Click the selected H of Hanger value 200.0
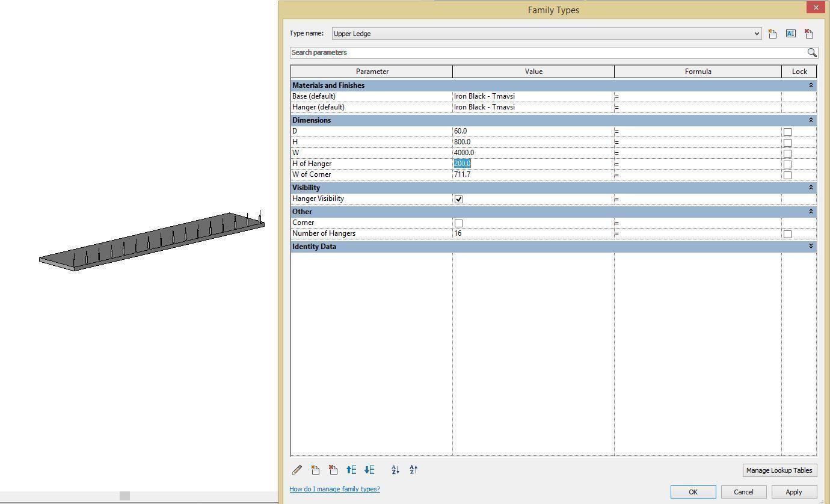The image size is (830, 504). [462, 164]
